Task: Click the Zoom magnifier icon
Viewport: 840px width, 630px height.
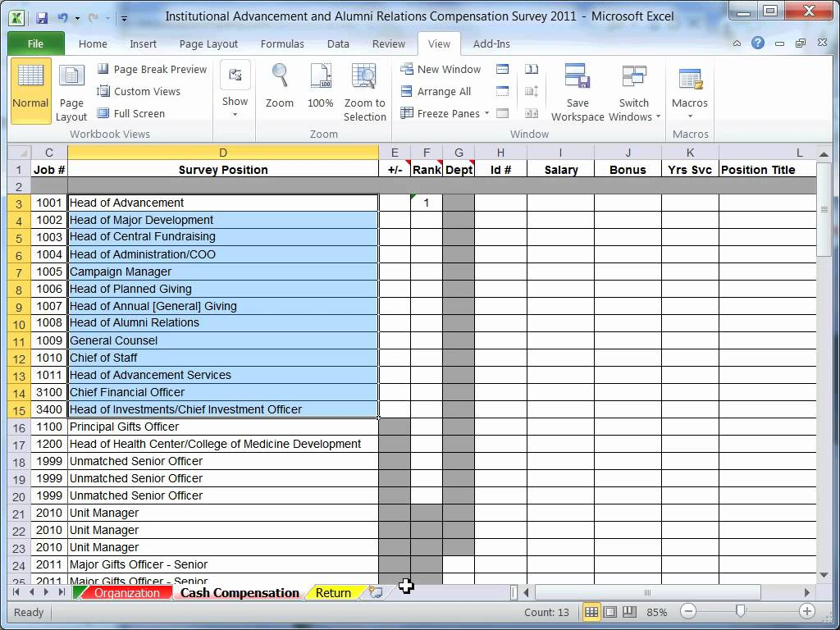Action: coord(280,76)
